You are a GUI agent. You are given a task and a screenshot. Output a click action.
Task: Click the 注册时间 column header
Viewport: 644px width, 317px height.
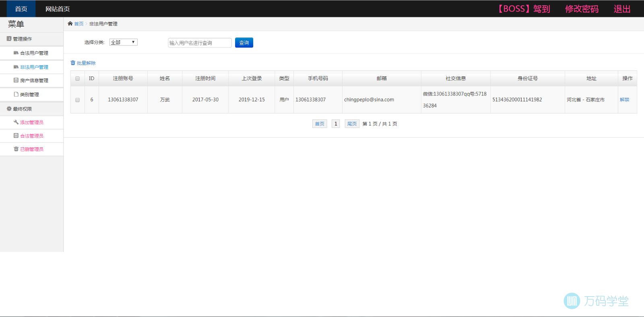(205, 78)
